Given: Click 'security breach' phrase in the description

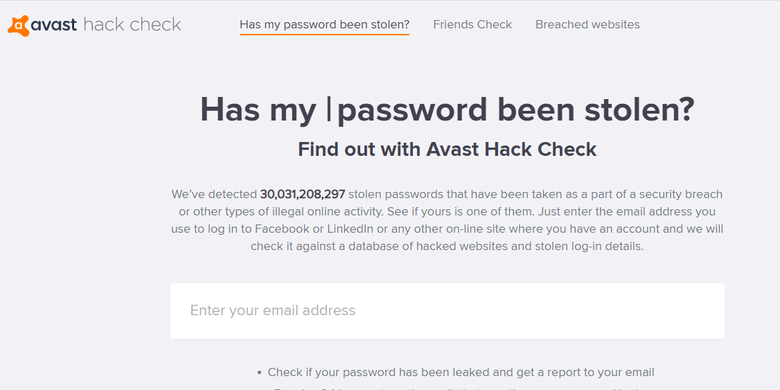Looking at the screenshot, I should click(x=681, y=194).
